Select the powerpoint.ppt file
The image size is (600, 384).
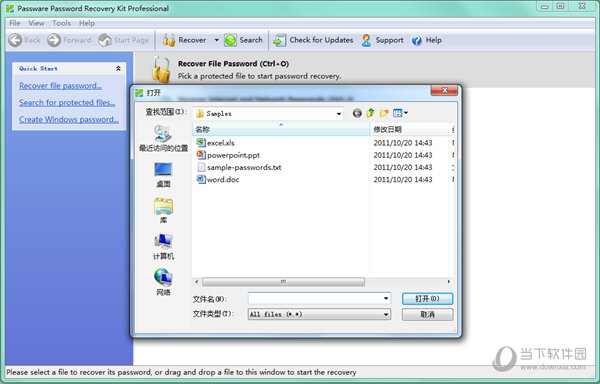(228, 155)
